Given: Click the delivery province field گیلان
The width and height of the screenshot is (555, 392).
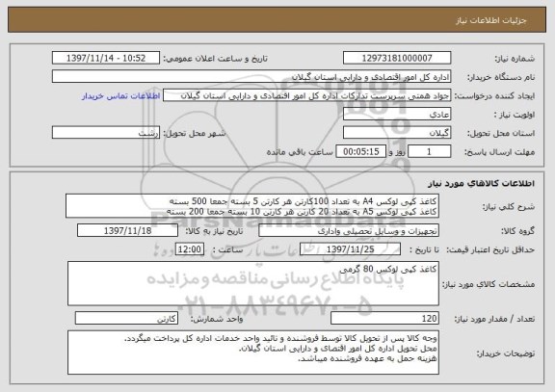Looking at the screenshot, I should pyautogui.click(x=397, y=133).
